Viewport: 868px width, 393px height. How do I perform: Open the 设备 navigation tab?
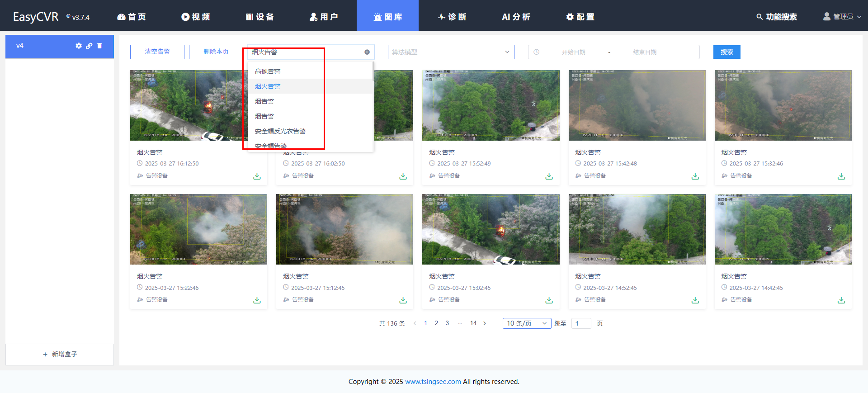(260, 17)
